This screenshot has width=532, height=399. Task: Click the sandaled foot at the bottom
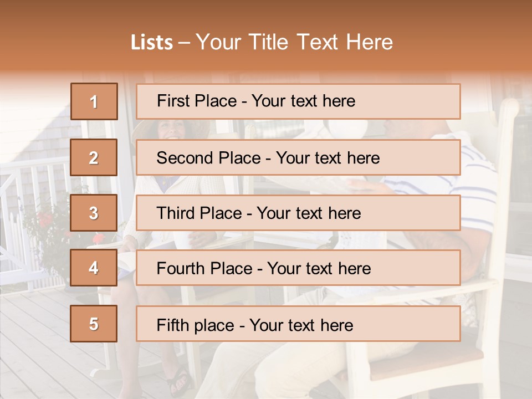[180, 382]
